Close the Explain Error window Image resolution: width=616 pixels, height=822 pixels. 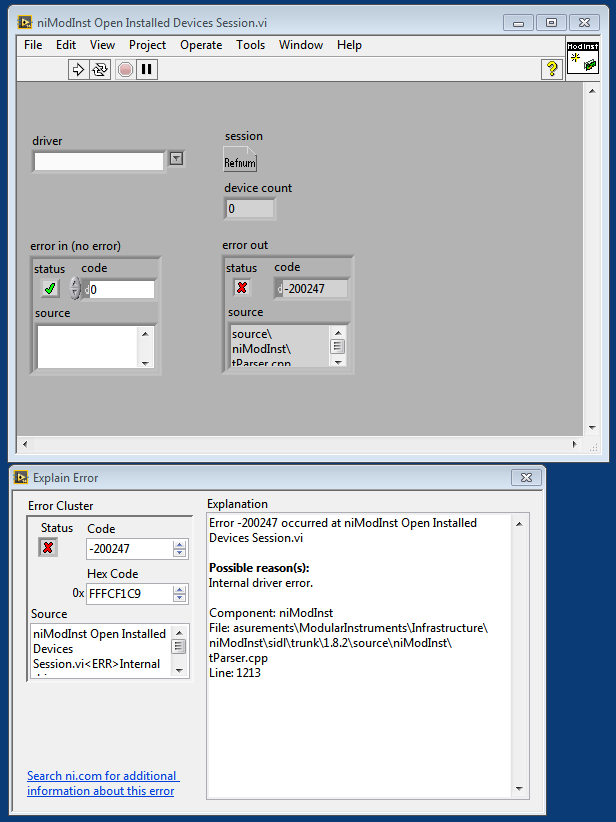coord(526,478)
